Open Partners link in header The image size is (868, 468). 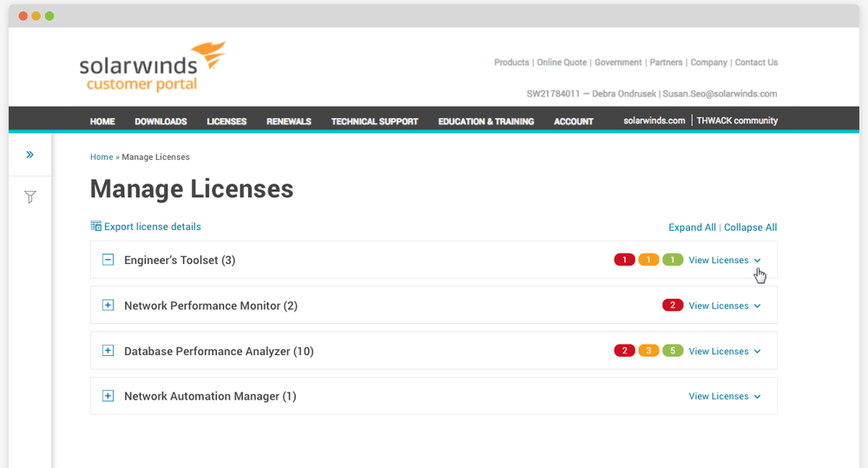[x=666, y=62]
